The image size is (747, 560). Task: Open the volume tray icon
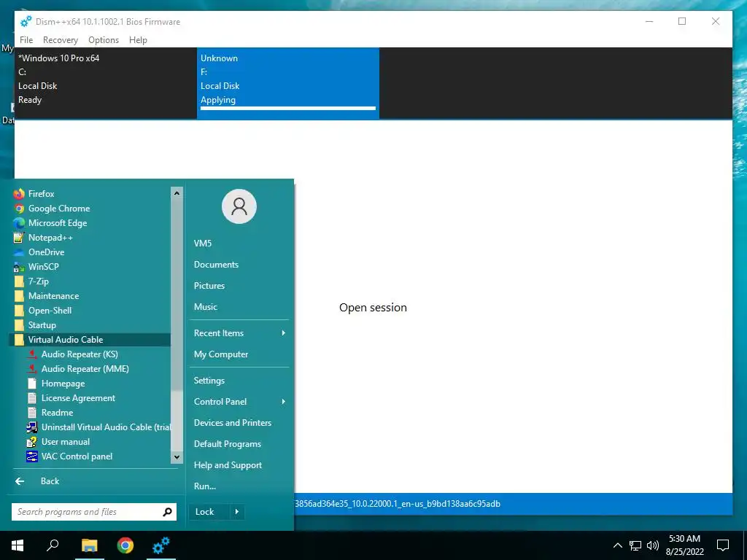point(653,545)
